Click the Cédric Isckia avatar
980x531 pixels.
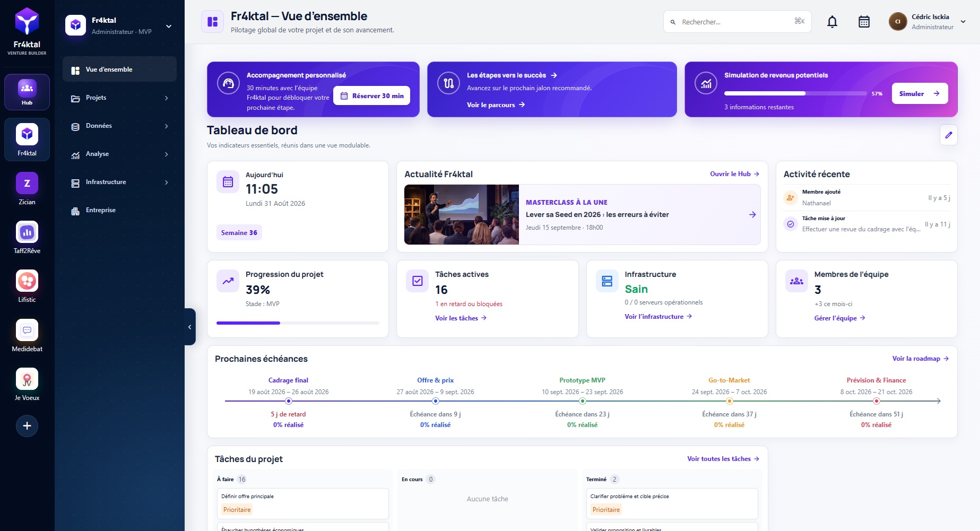pos(898,22)
